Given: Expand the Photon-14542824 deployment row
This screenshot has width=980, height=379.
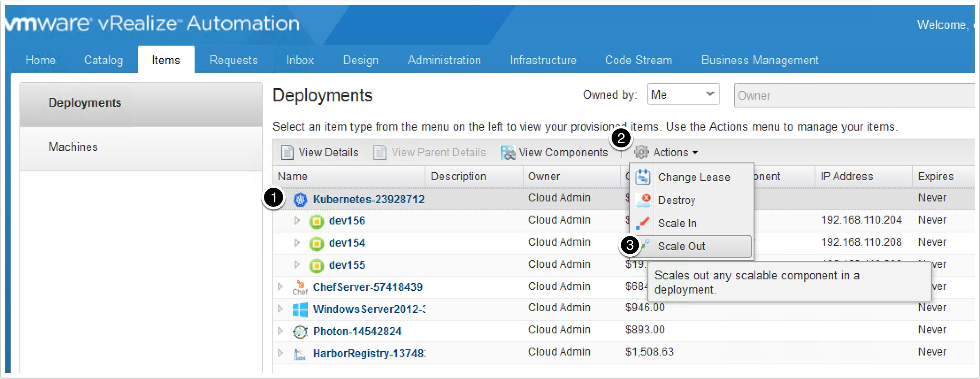Looking at the screenshot, I should (280, 331).
